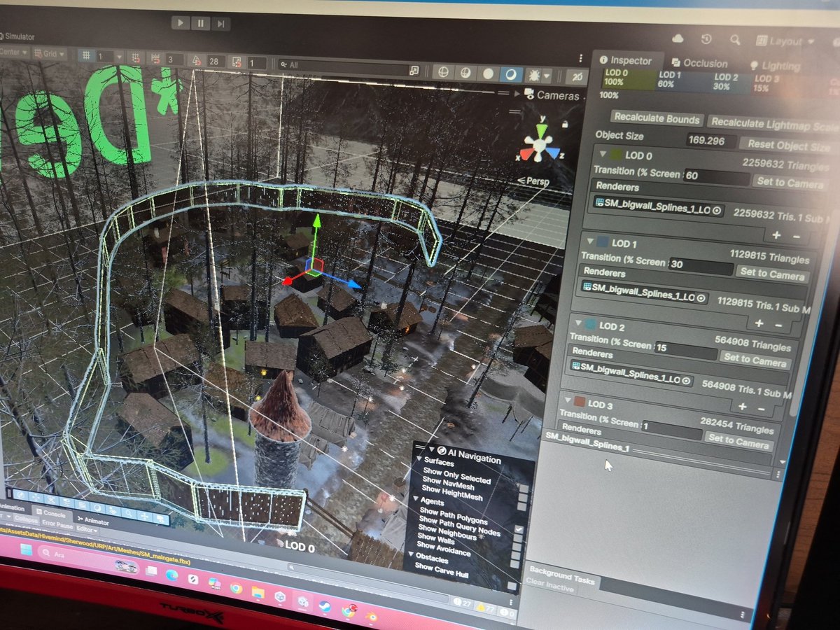Viewport: 840px width, 630px height.
Task: Click the LOD 3 red color swatch
Action: (580, 402)
